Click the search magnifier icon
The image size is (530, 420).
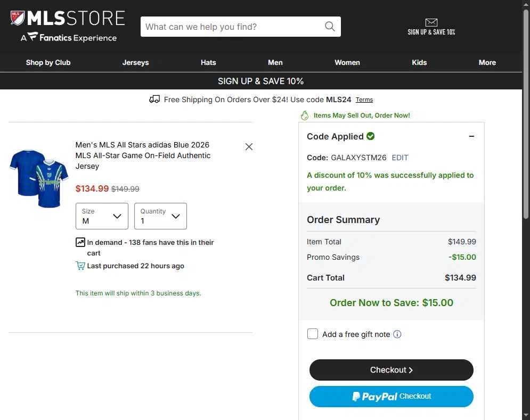point(330,27)
